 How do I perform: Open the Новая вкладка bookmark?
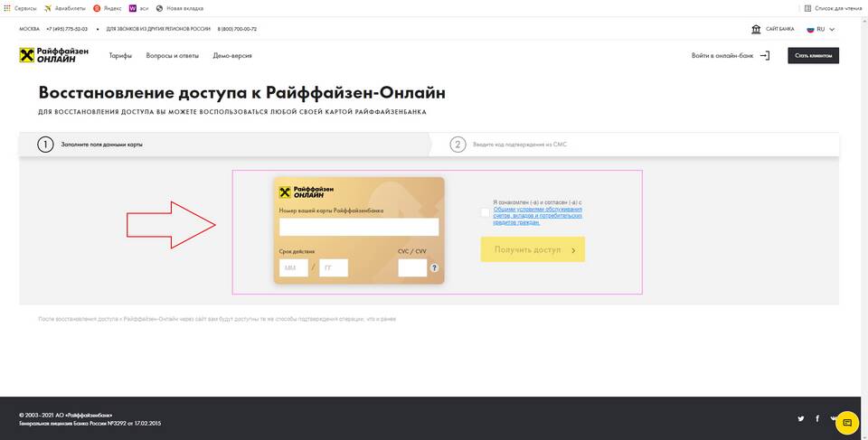[180, 8]
